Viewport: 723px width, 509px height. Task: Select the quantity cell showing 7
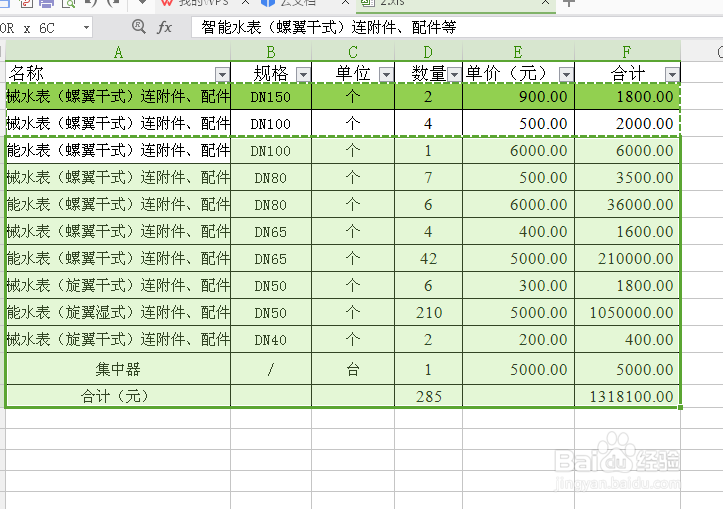coord(428,178)
